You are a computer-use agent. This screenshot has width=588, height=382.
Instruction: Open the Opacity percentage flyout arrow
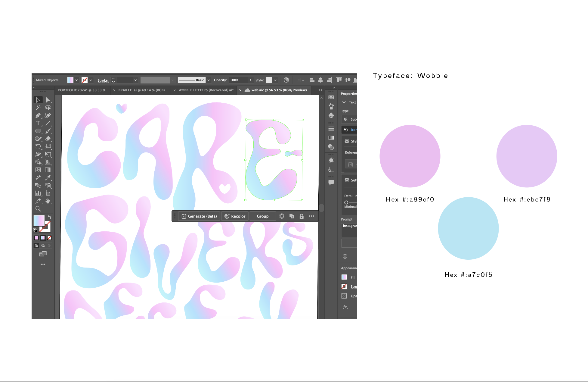coord(250,80)
